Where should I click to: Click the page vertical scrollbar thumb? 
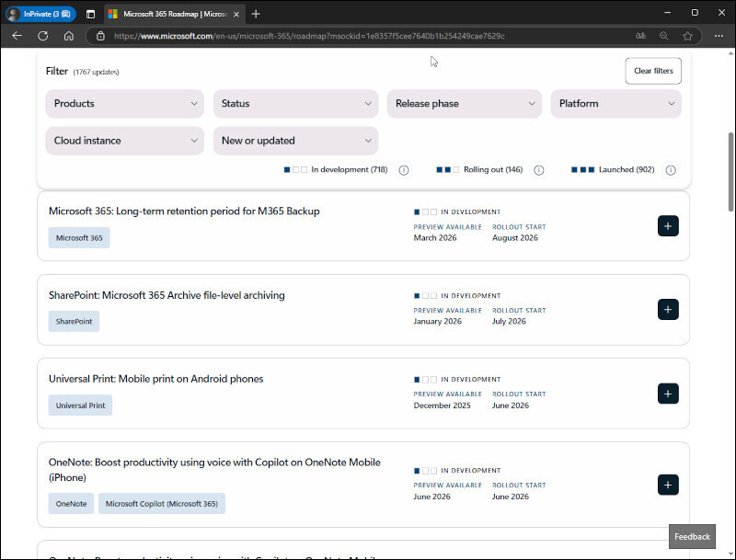click(x=730, y=172)
